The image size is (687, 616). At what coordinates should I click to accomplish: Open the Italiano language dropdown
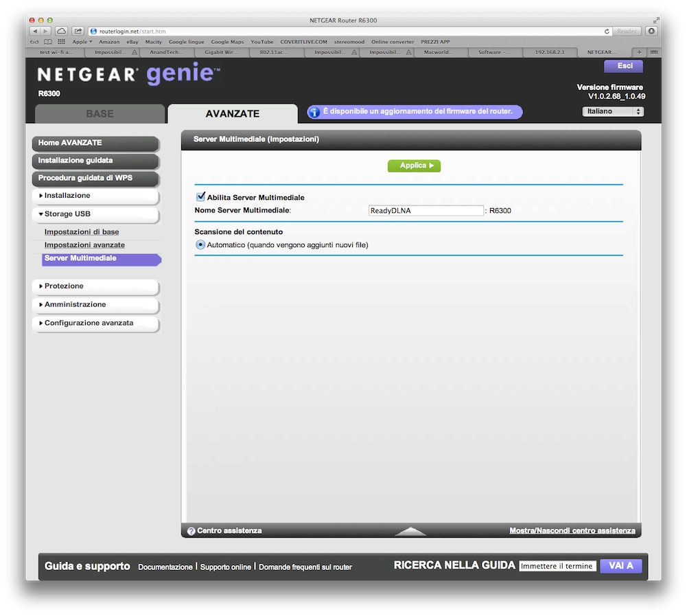[x=612, y=111]
